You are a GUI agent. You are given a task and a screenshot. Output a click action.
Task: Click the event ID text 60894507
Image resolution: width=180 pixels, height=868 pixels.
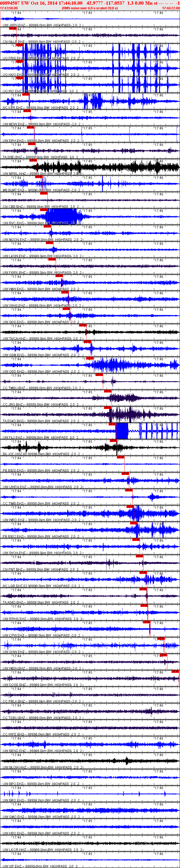(x=10, y=3)
